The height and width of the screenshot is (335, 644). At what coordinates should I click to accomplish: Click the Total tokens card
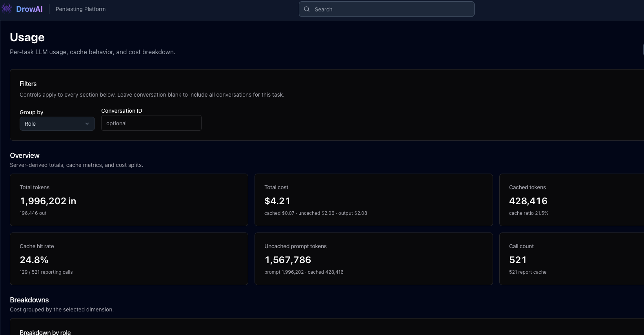coord(129,200)
